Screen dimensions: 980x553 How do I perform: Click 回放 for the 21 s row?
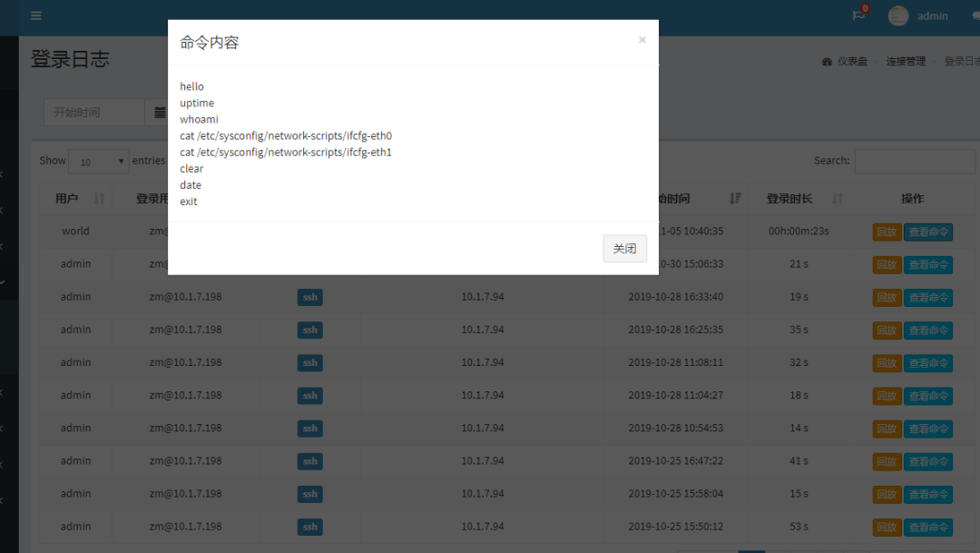887,264
